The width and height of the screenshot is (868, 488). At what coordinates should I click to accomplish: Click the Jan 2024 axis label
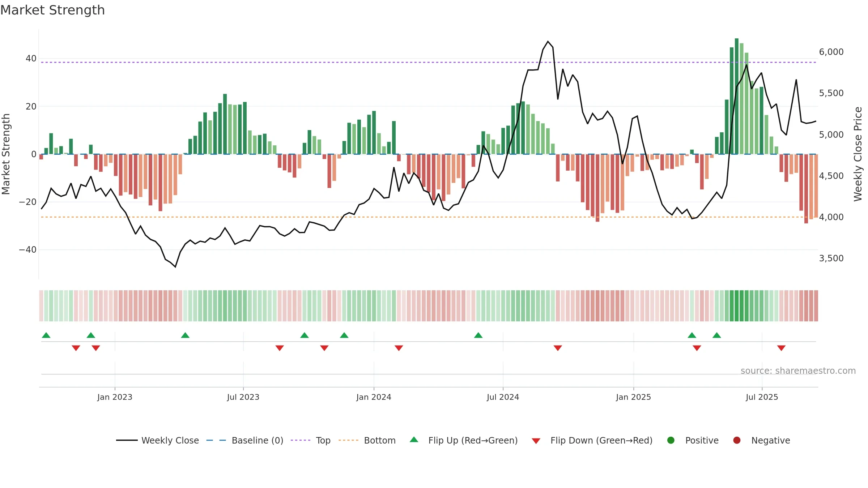click(374, 397)
